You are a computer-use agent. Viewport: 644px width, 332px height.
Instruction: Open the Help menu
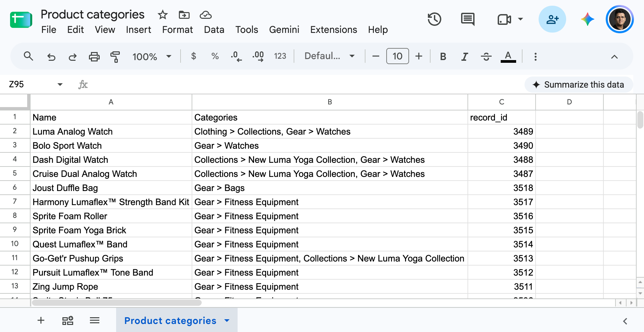click(378, 30)
